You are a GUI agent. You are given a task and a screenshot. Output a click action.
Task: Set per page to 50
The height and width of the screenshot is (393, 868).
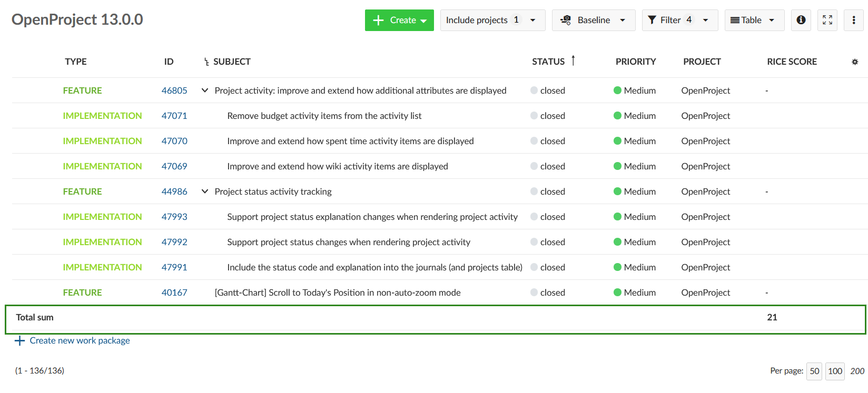point(814,371)
